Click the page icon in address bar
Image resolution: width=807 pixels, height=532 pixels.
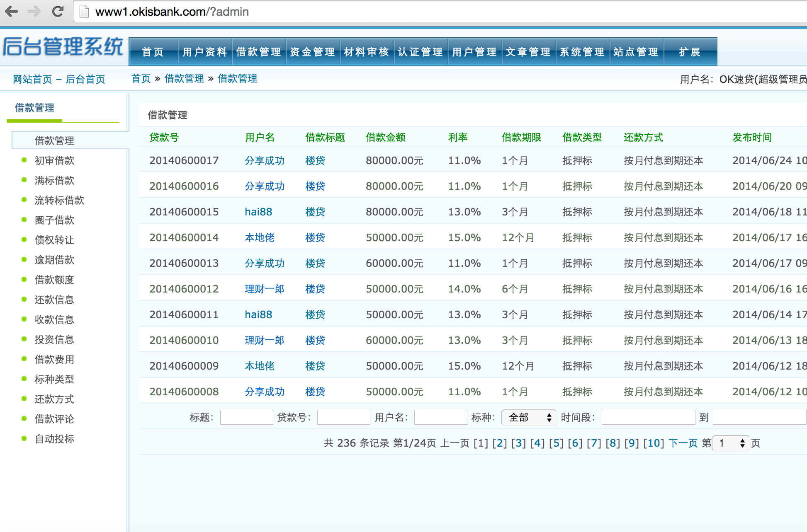pos(84,11)
